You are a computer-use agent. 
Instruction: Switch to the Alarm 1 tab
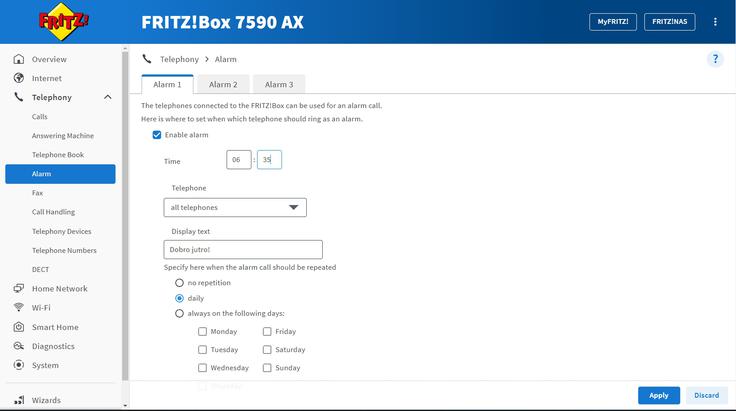coord(167,84)
